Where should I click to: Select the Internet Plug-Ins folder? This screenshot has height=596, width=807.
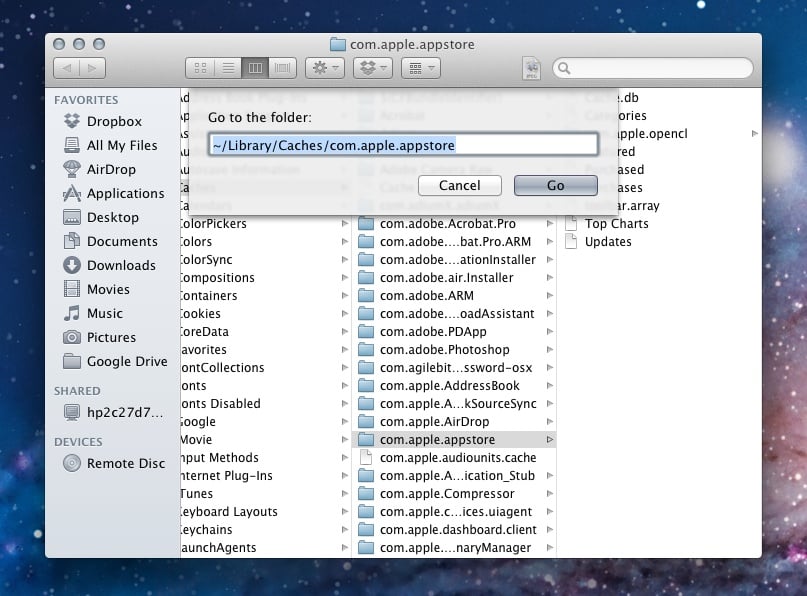265,476
